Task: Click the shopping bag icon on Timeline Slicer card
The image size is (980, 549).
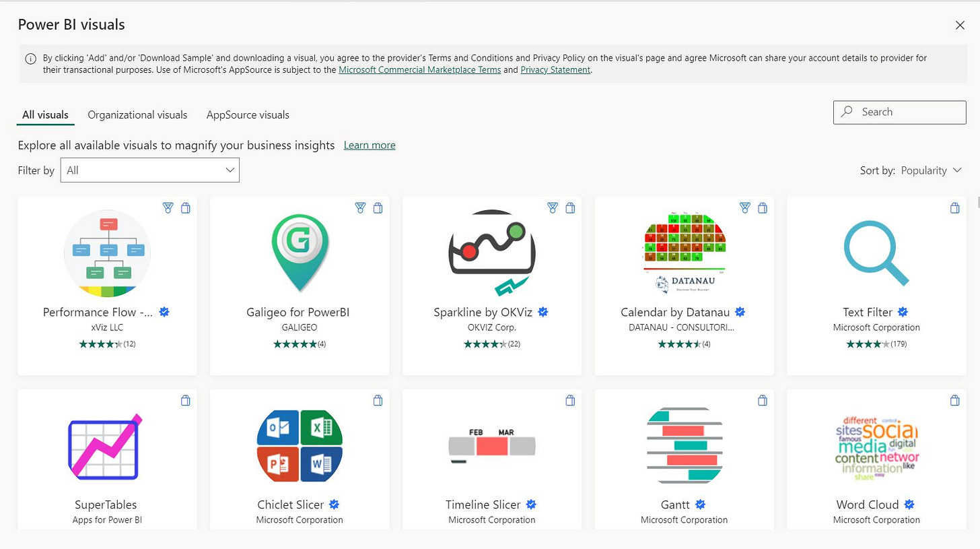Action: tap(570, 401)
